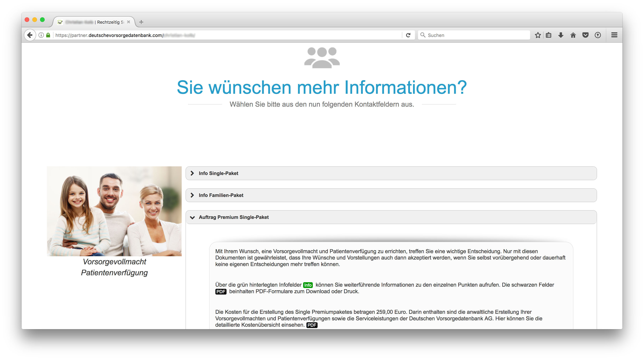Click the 'Vorsorgevollmacht' caption text
The width and height of the screenshot is (644, 360).
(115, 262)
